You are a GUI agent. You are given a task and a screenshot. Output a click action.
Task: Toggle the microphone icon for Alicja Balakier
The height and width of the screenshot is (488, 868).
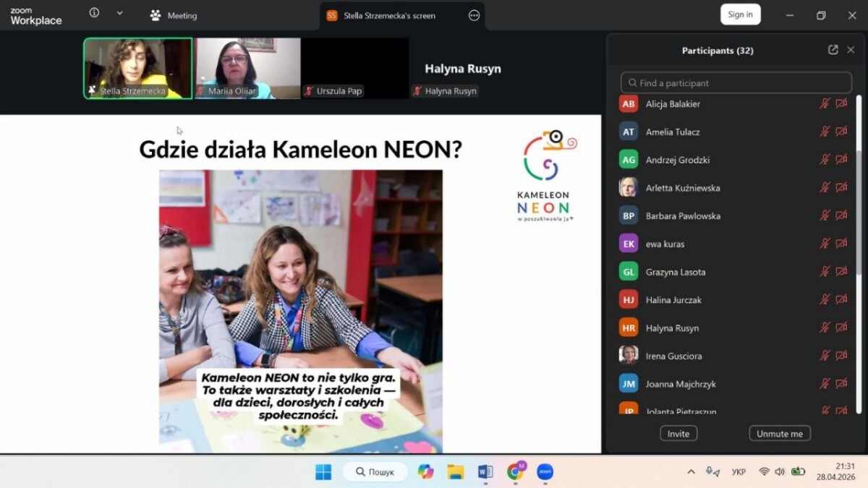tap(824, 104)
